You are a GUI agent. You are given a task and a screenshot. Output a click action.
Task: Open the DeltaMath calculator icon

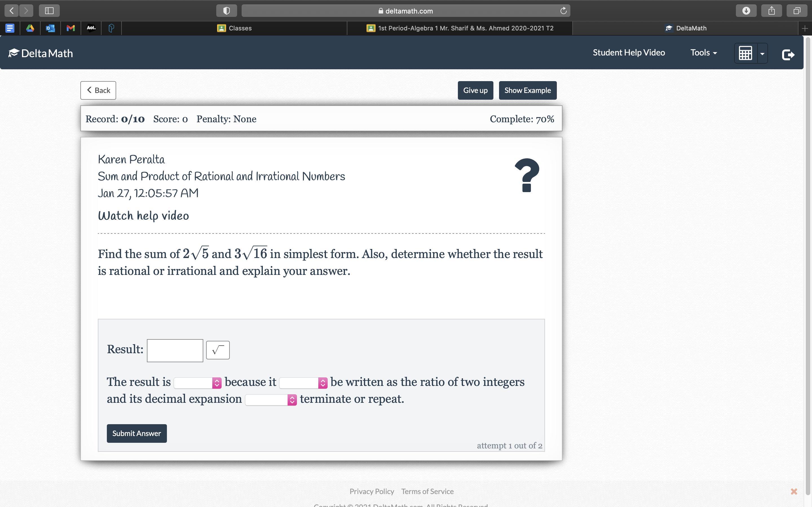tap(745, 53)
